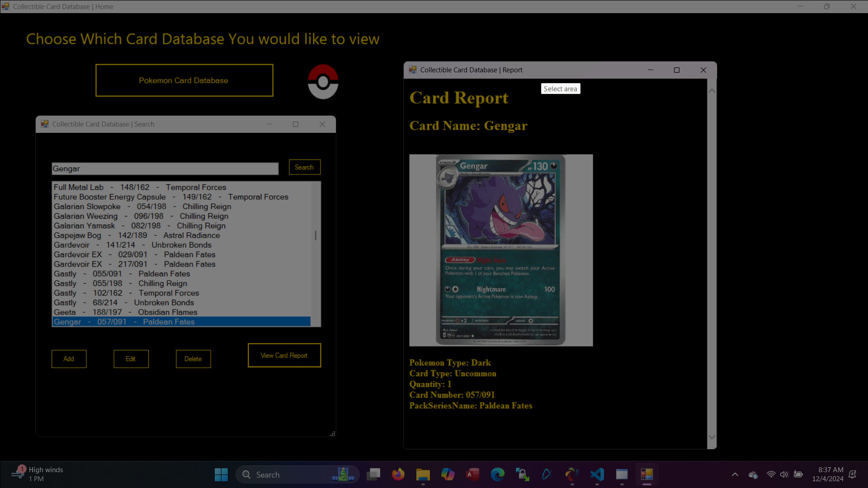Open Microsoft Edge from taskbar
The width and height of the screenshot is (868, 488).
497,474
